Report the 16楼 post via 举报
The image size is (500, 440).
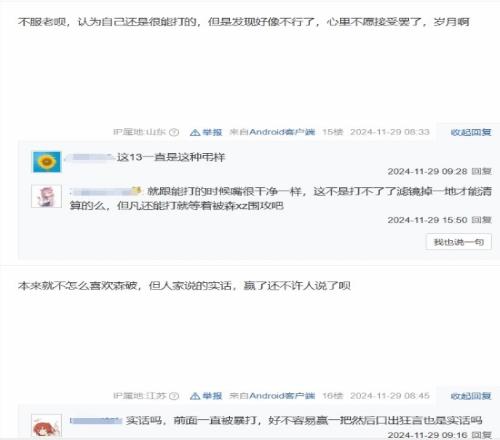point(212,396)
